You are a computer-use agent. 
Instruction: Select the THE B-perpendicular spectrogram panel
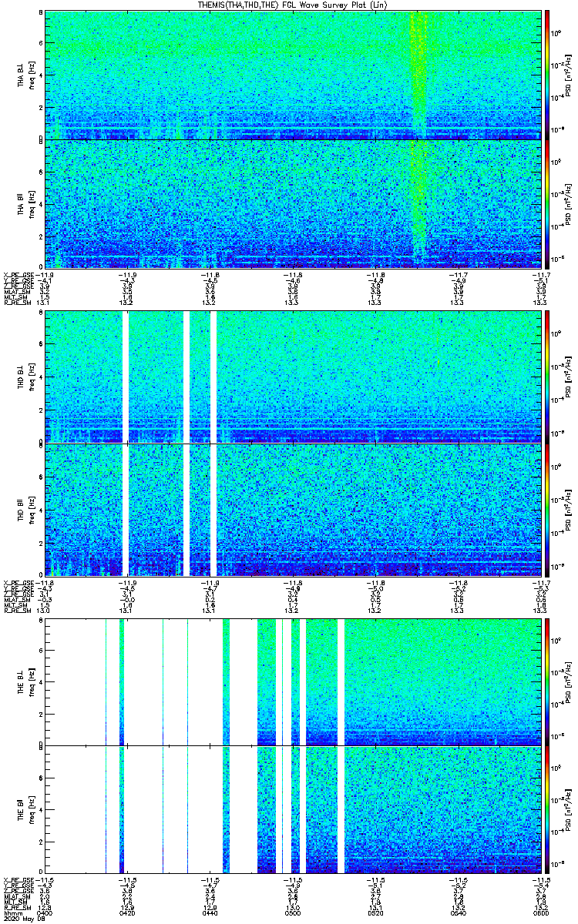tap(293, 681)
